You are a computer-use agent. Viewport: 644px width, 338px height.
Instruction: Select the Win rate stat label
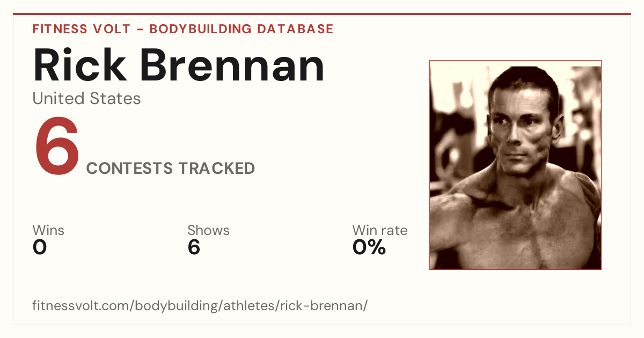pos(380,230)
